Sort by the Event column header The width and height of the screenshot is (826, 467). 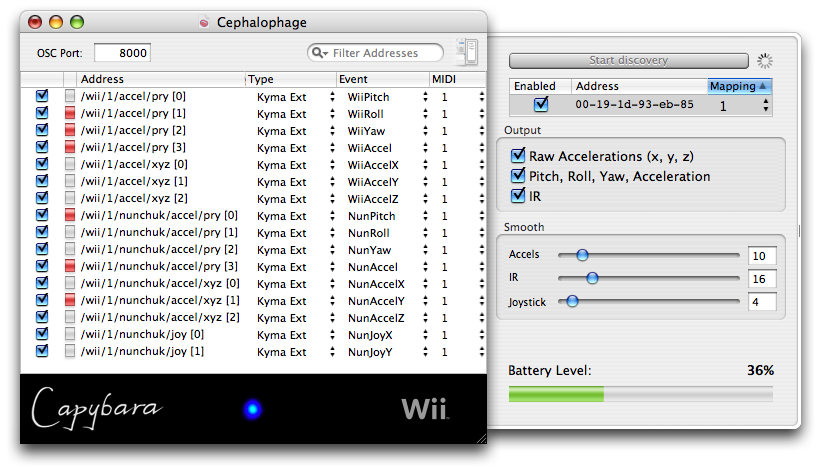[x=383, y=79]
